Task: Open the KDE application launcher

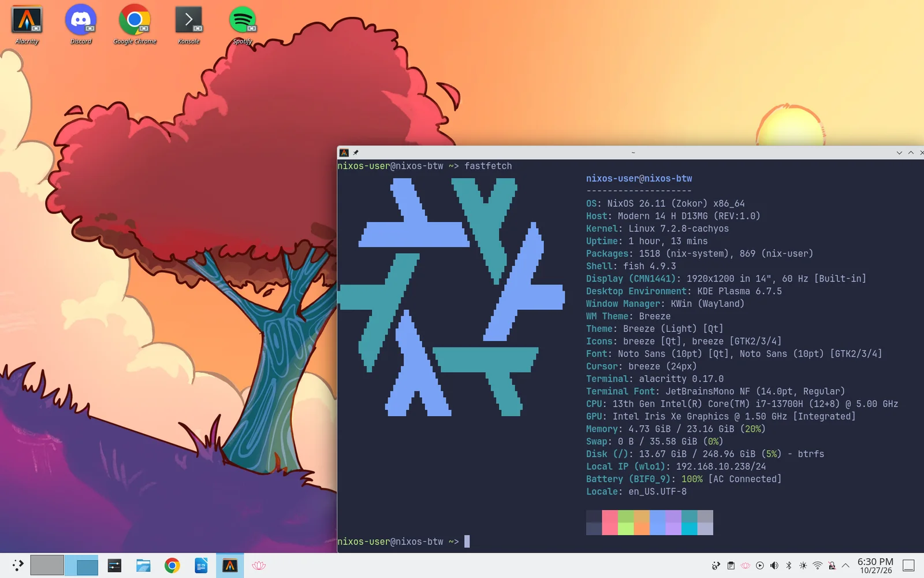Action: (17, 565)
